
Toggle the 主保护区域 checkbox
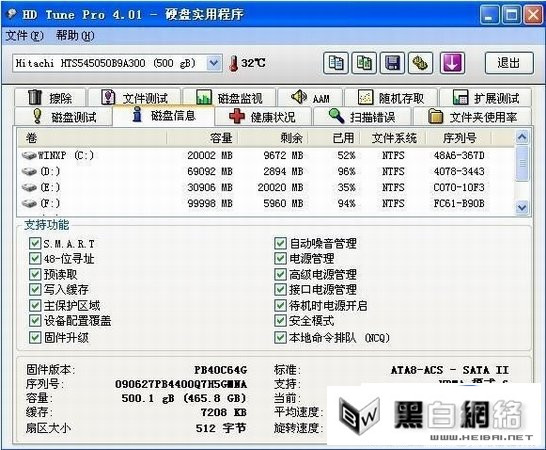35,305
